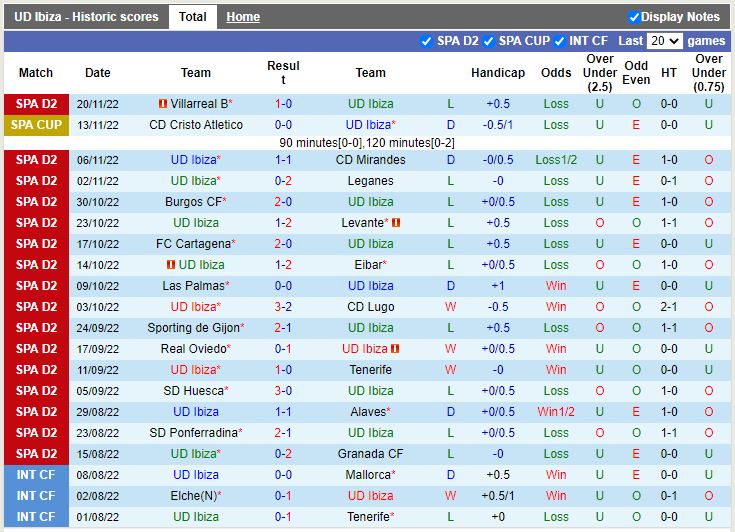Click the 1-0 result of 20/11/22 match
735x532 pixels.
pyautogui.click(x=283, y=104)
